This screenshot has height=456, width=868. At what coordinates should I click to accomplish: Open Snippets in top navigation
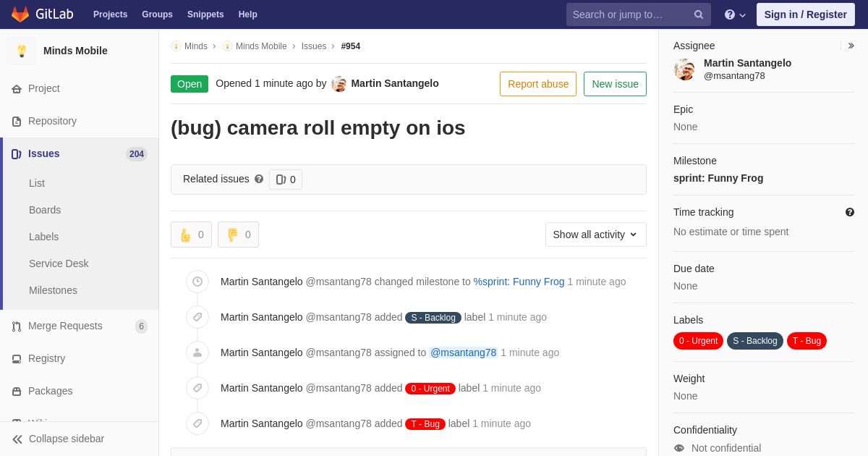205,14
